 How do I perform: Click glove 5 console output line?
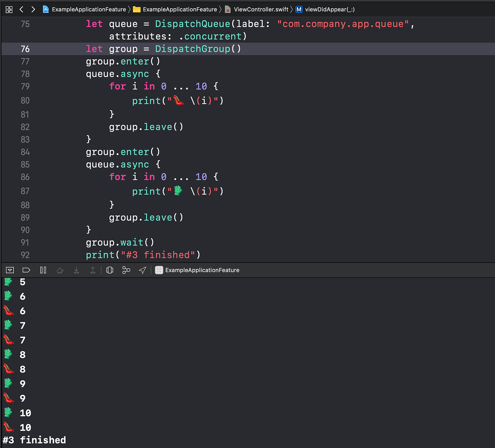(x=14, y=282)
